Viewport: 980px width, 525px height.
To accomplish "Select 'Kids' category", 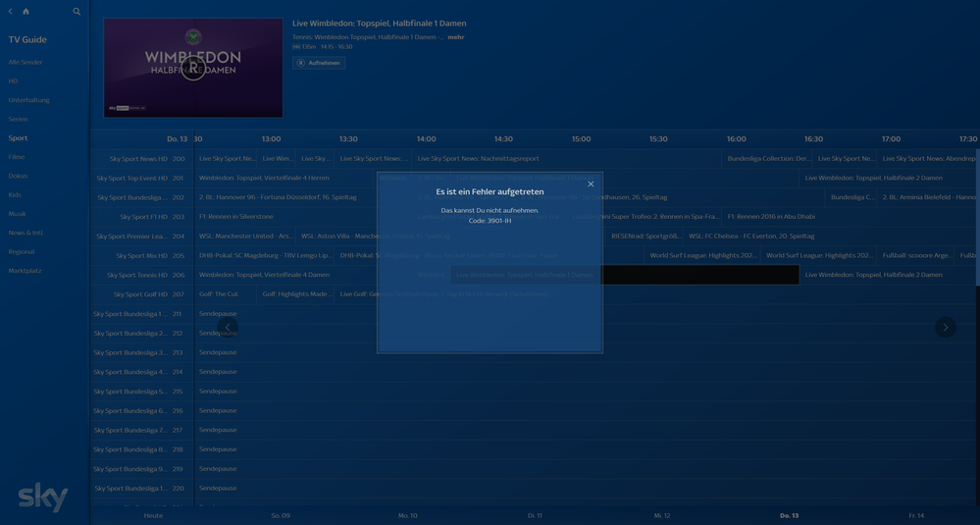I will (15, 195).
